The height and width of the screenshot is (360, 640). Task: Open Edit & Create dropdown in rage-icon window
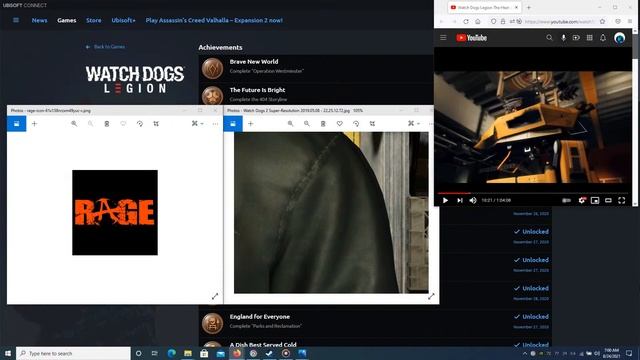pyautogui.click(x=198, y=124)
